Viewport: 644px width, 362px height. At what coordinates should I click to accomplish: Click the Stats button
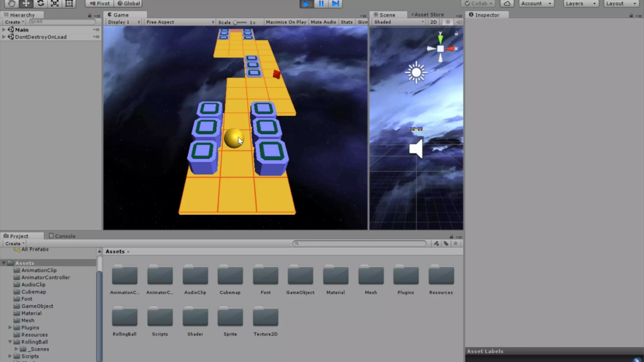347,22
